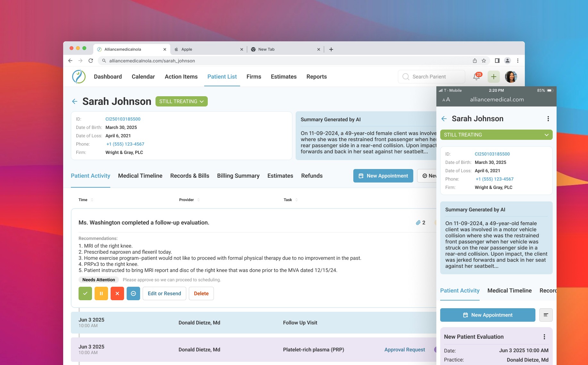588x365 pixels.
Task: Open the Estimates item in top navigation
Action: click(284, 77)
